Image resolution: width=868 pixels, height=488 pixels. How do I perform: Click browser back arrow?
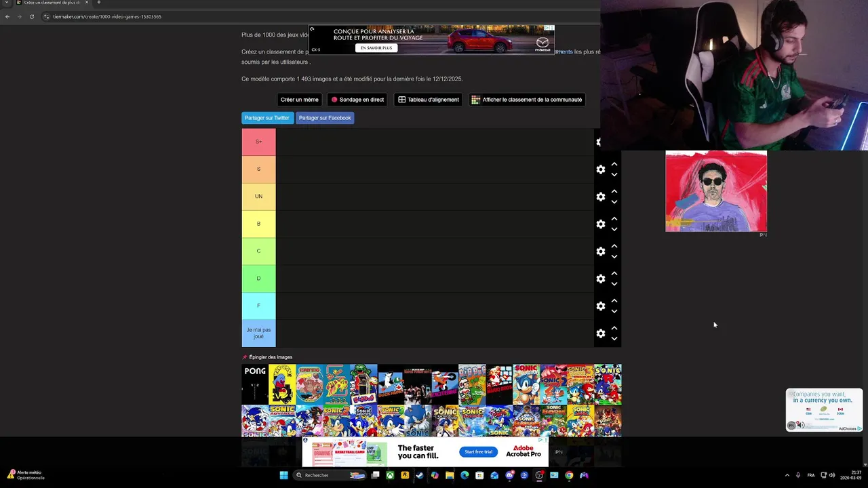(x=7, y=16)
